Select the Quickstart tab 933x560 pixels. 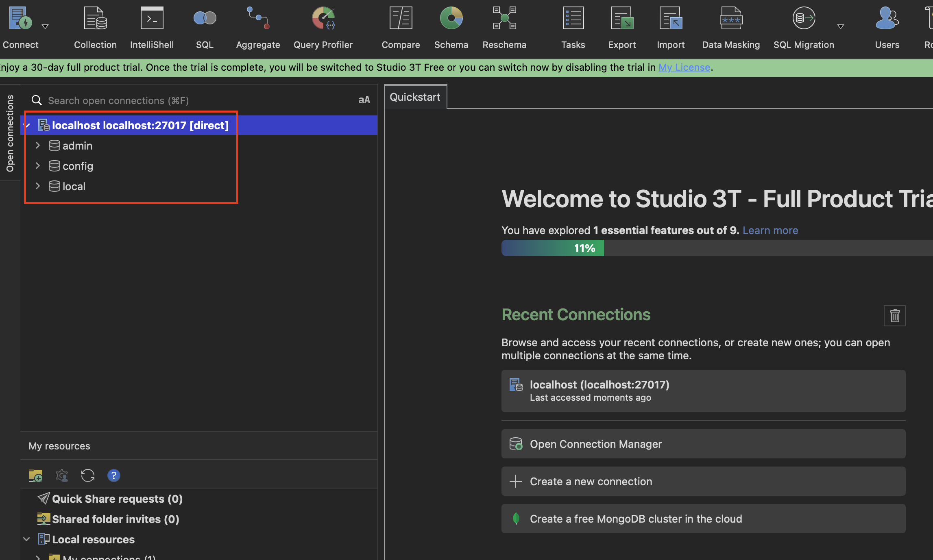pos(415,97)
